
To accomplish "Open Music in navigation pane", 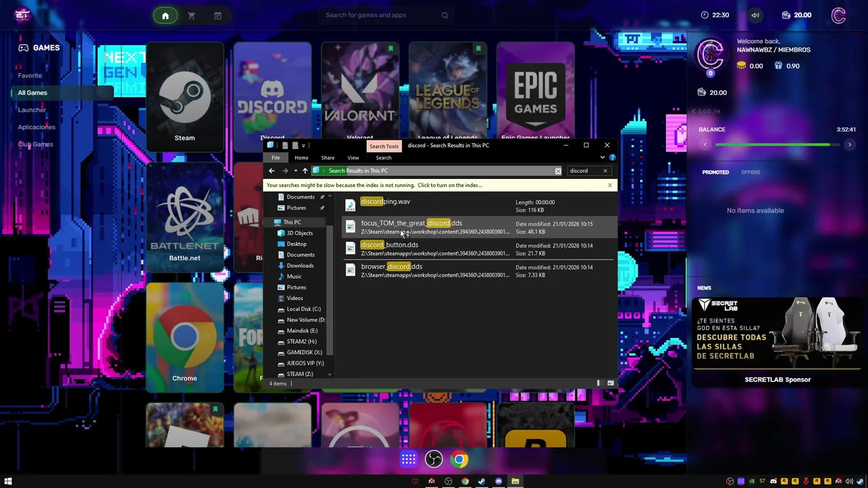I will coord(294,277).
